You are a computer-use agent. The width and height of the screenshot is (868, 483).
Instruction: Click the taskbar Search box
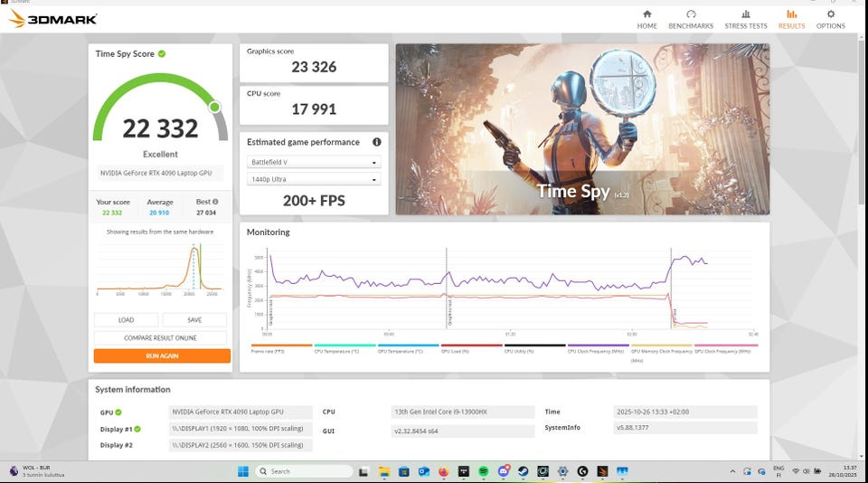coord(304,471)
